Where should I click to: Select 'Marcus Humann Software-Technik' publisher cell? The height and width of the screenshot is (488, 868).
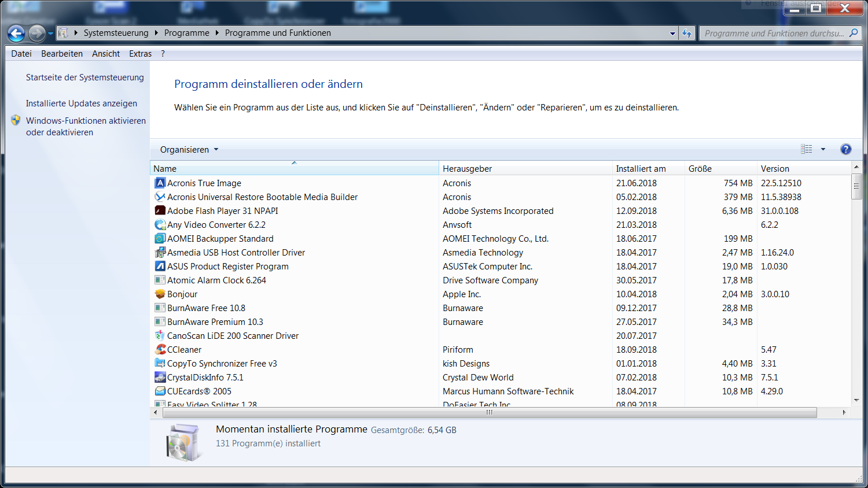[508, 391]
